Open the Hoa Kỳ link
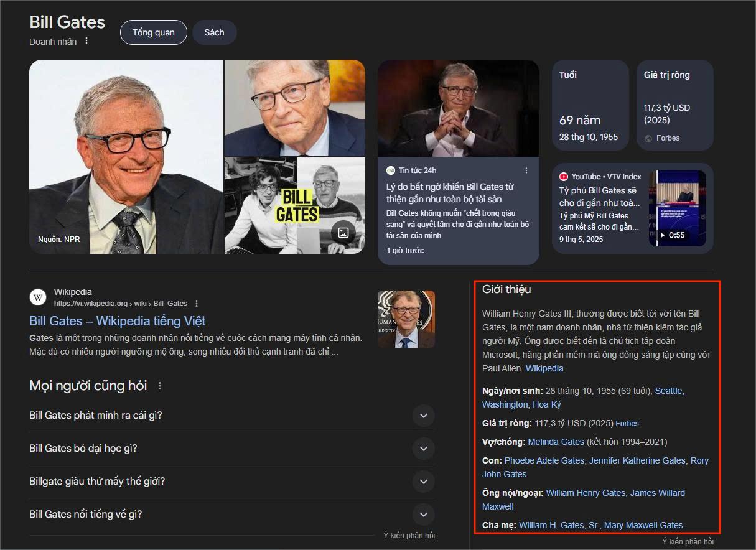The width and height of the screenshot is (756, 550). (547, 404)
